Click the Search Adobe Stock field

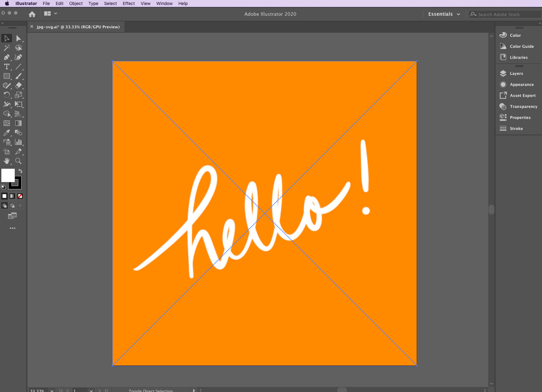(505, 14)
